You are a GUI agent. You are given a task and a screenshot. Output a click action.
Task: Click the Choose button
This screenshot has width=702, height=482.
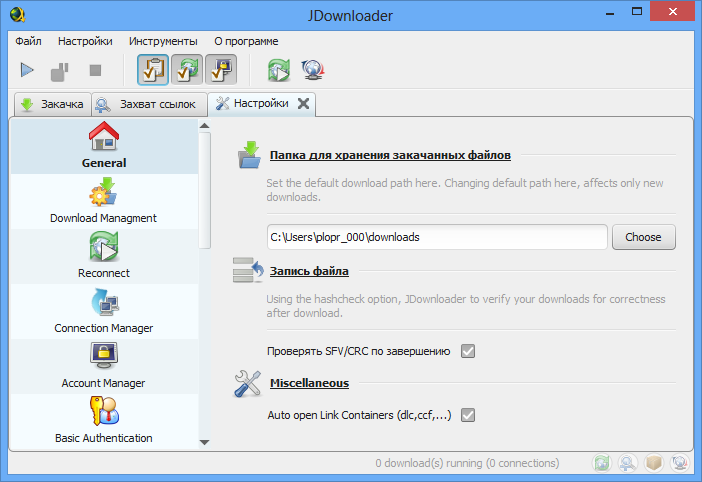643,237
